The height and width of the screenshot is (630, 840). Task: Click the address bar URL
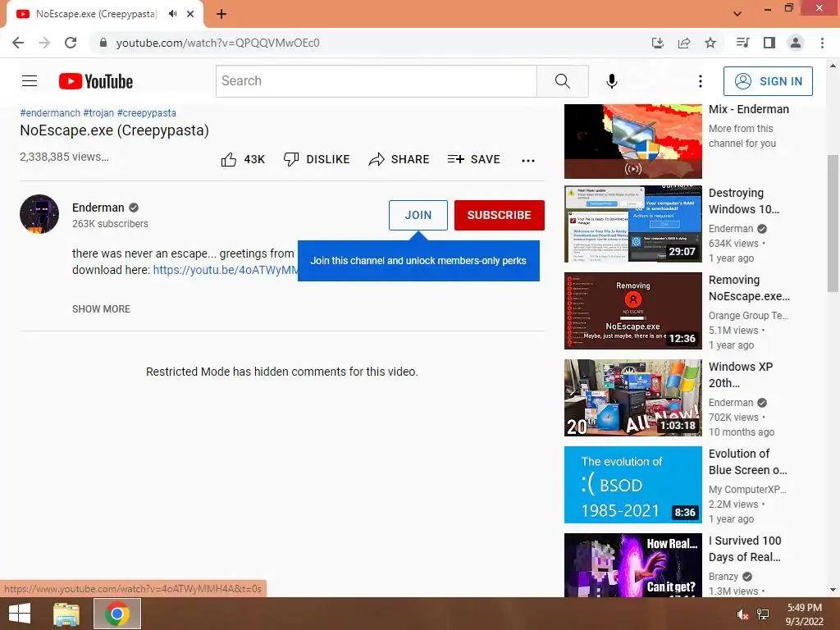(x=217, y=43)
